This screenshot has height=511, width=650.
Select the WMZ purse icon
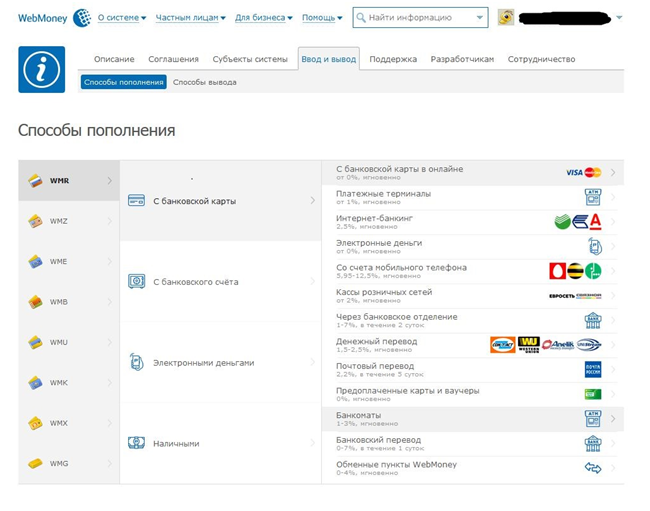pyautogui.click(x=35, y=221)
